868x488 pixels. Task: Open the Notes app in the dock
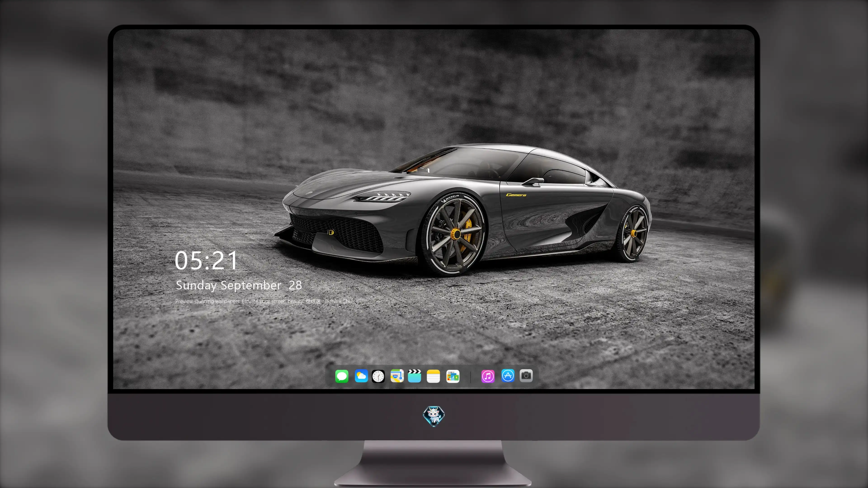(x=433, y=376)
